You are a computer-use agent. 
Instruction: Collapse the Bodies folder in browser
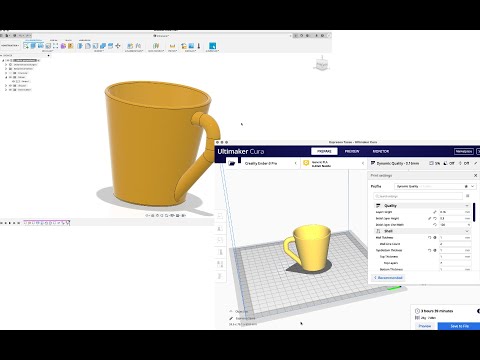[6, 77]
